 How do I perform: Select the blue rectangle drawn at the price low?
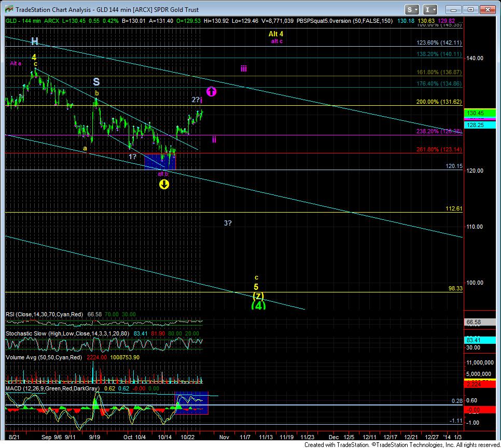click(x=160, y=161)
